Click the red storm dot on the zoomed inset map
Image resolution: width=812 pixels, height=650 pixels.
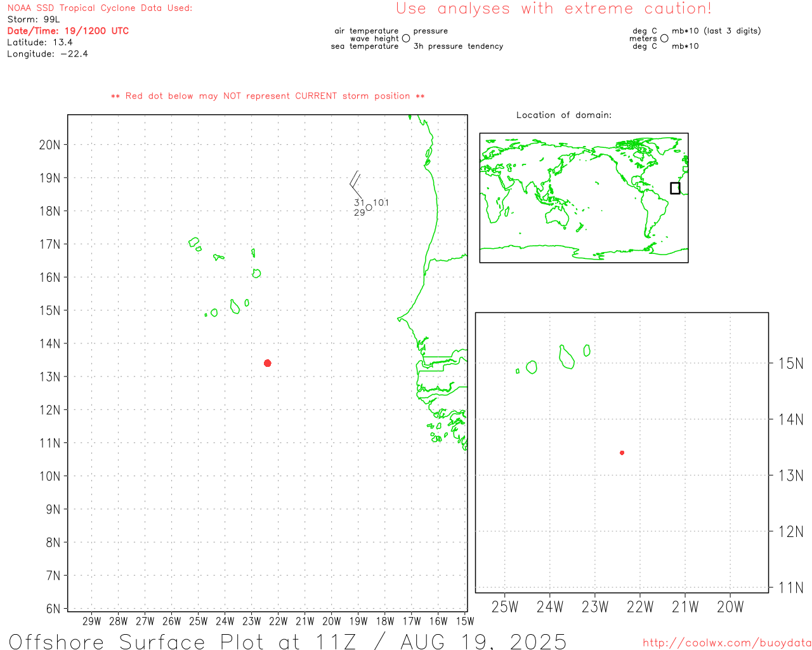(x=622, y=453)
